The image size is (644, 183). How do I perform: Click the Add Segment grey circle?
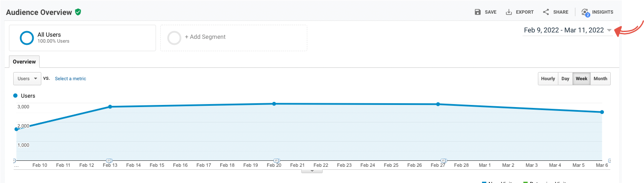pyautogui.click(x=174, y=38)
